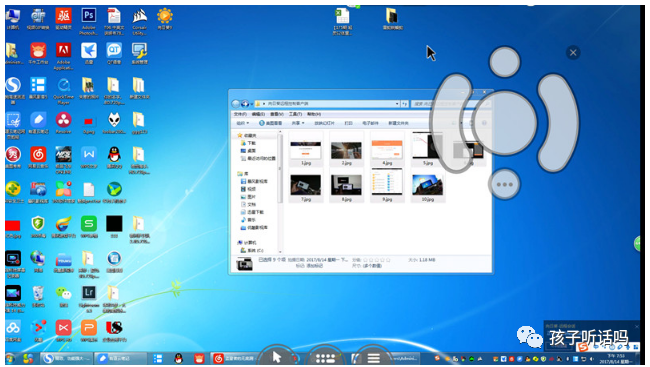Open the Tools menu in Explorer window
The image size is (650, 367).
click(x=295, y=114)
